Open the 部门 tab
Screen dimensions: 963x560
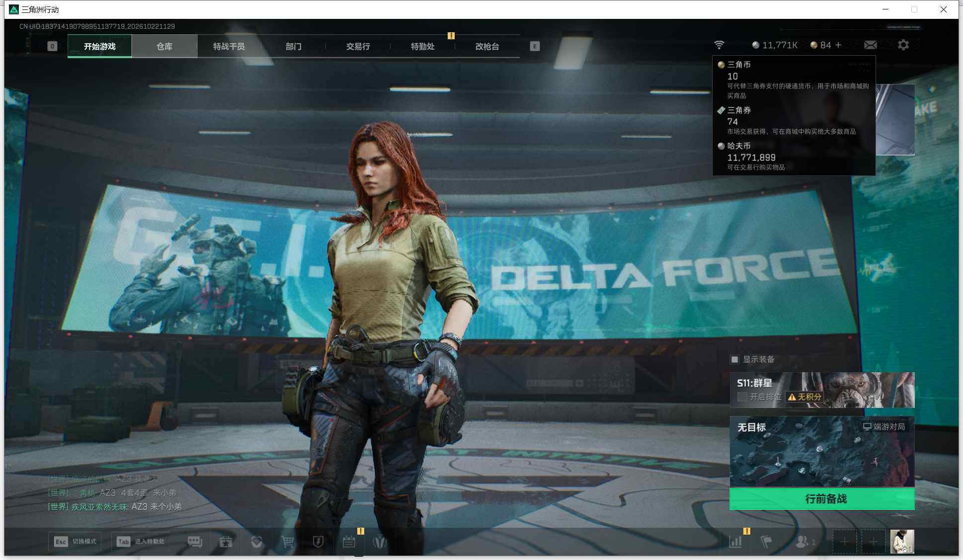click(x=294, y=46)
